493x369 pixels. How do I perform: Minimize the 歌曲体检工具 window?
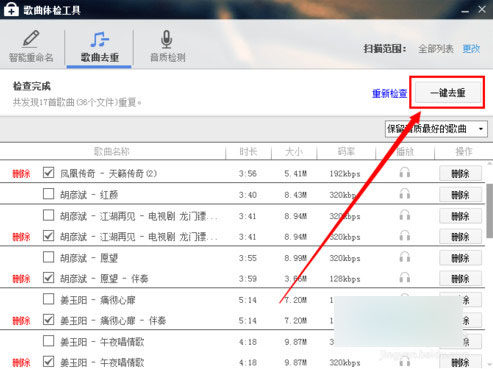(465, 11)
